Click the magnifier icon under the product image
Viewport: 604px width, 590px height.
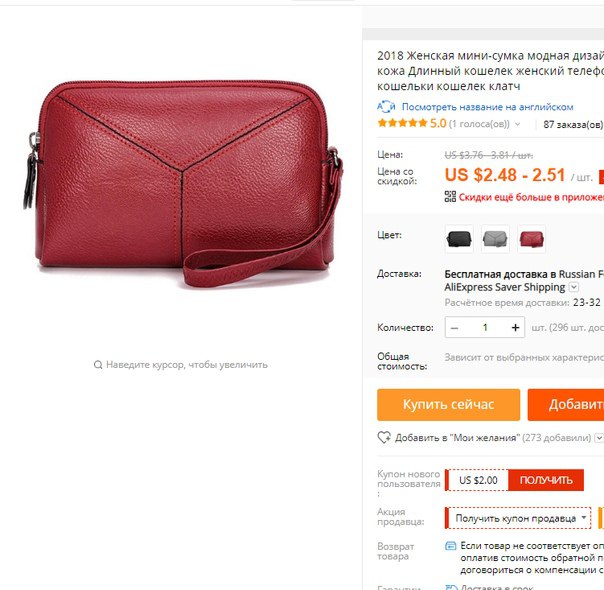pos(98,364)
